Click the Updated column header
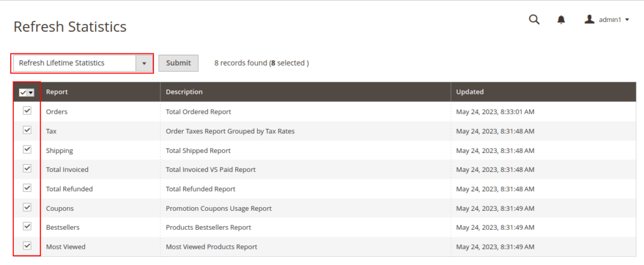 470,92
